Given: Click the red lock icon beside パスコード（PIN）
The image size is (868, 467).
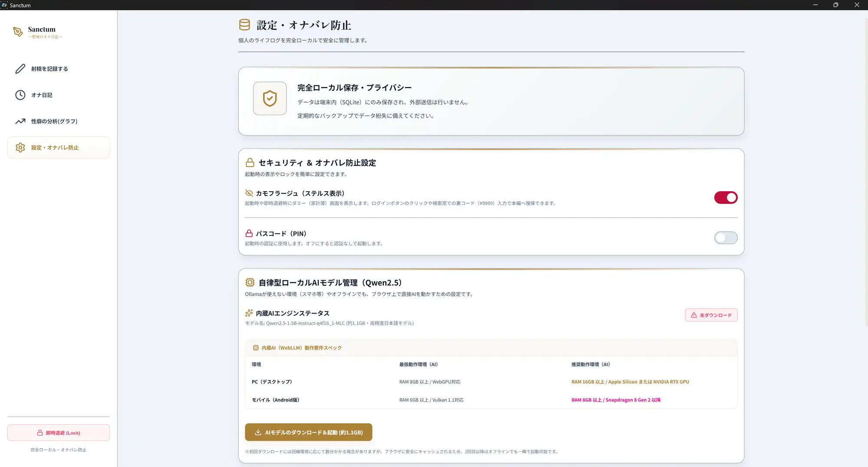Looking at the screenshot, I should point(249,233).
